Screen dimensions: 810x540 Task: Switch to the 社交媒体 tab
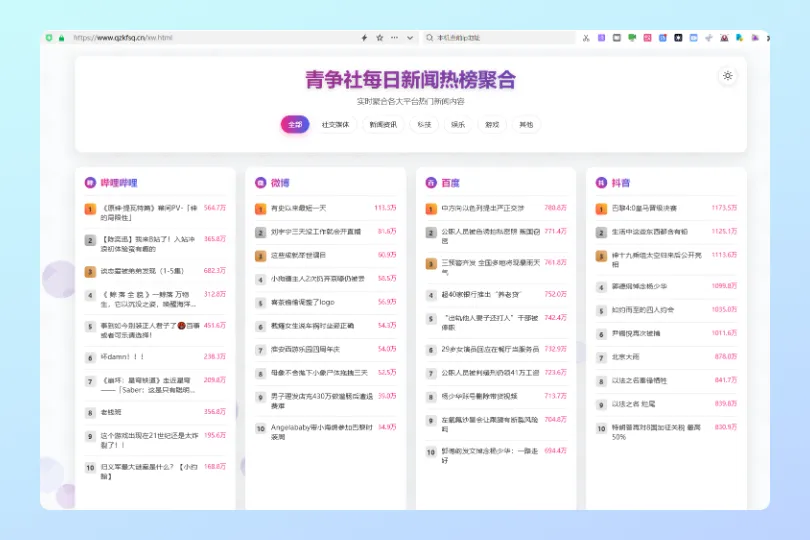[x=335, y=125]
